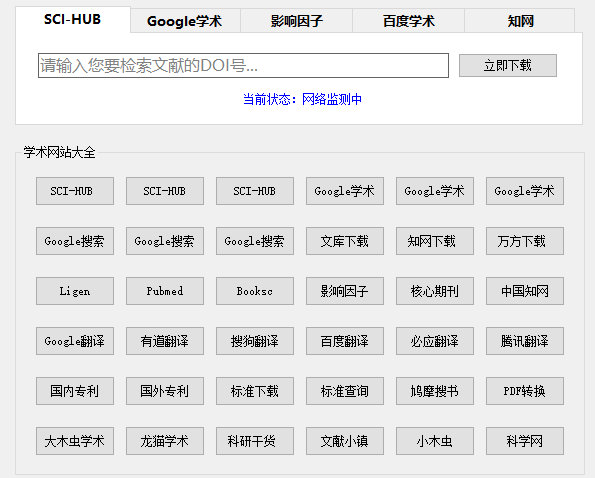
Task: Launch 必应翻译
Action: click(434, 341)
